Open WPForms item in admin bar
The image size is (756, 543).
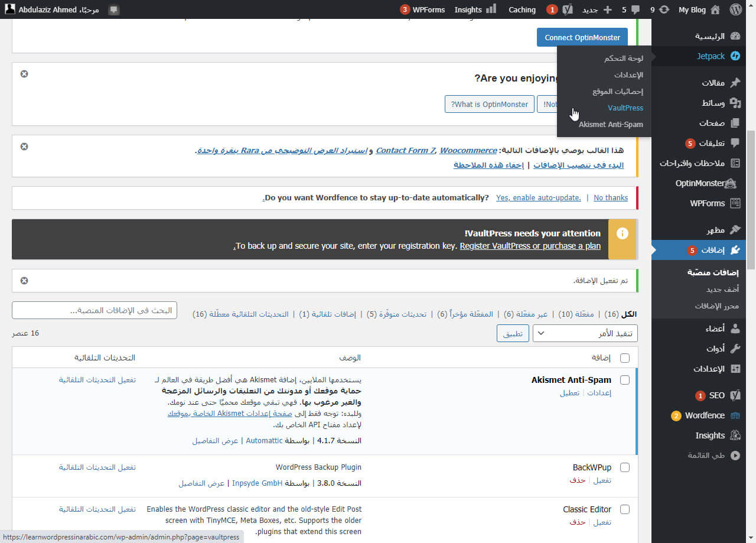coord(422,9)
